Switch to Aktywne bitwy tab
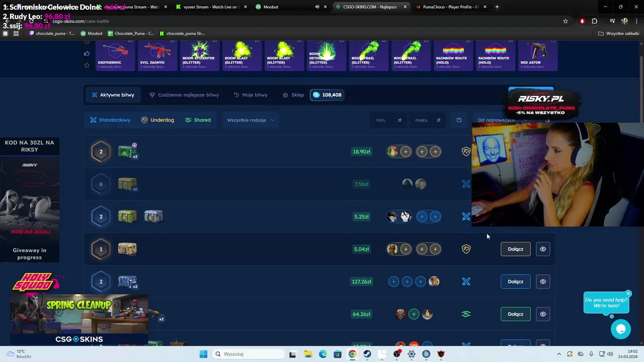644x362 pixels. (113, 95)
